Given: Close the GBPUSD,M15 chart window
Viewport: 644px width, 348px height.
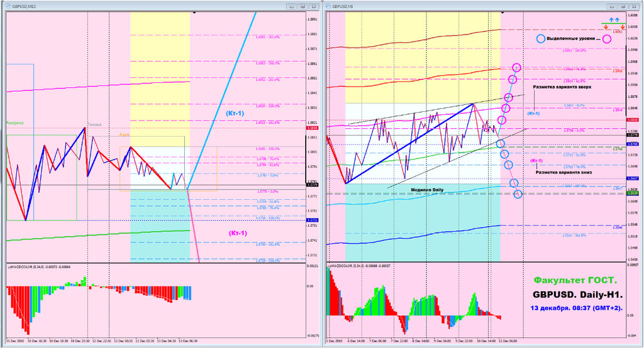Looking at the screenshot, I should pyautogui.click(x=314, y=6).
